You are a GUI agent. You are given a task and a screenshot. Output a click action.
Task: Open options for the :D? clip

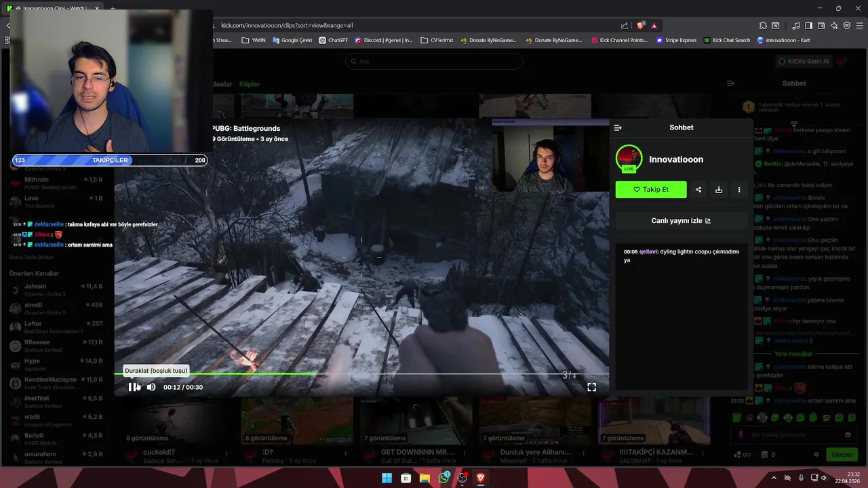click(x=346, y=453)
